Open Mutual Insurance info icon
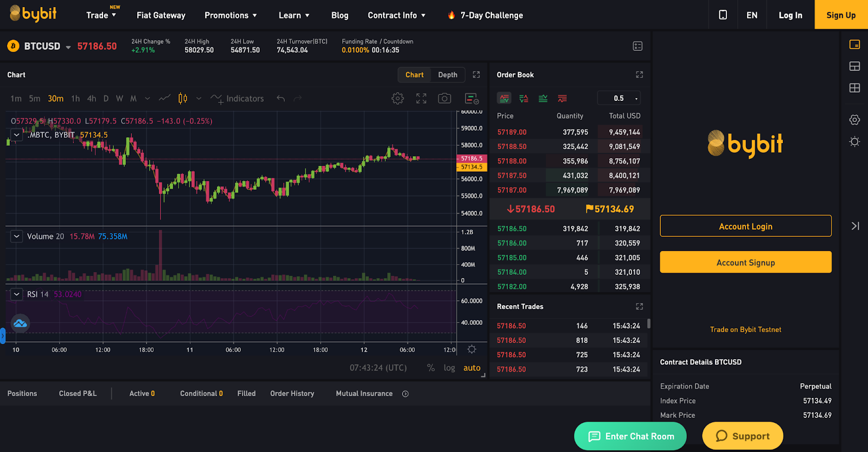 click(405, 394)
